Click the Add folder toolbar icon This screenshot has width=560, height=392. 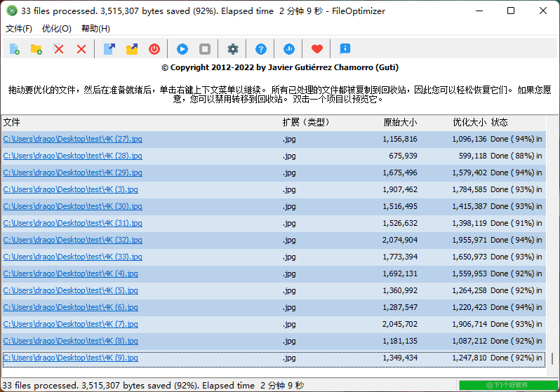[36, 49]
